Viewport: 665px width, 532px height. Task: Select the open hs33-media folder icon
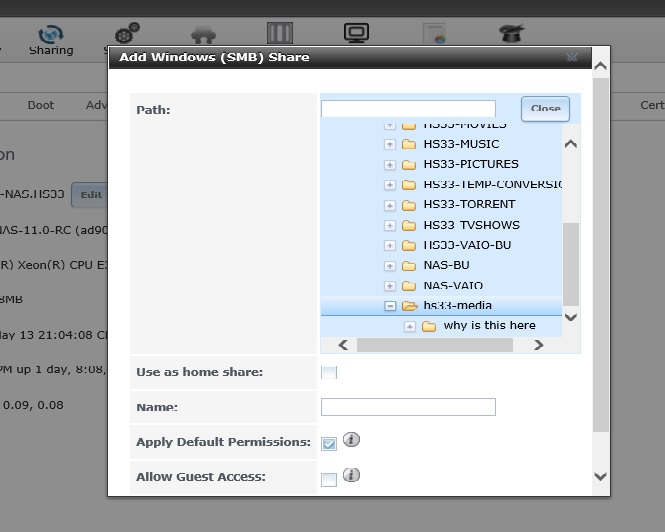tap(409, 305)
